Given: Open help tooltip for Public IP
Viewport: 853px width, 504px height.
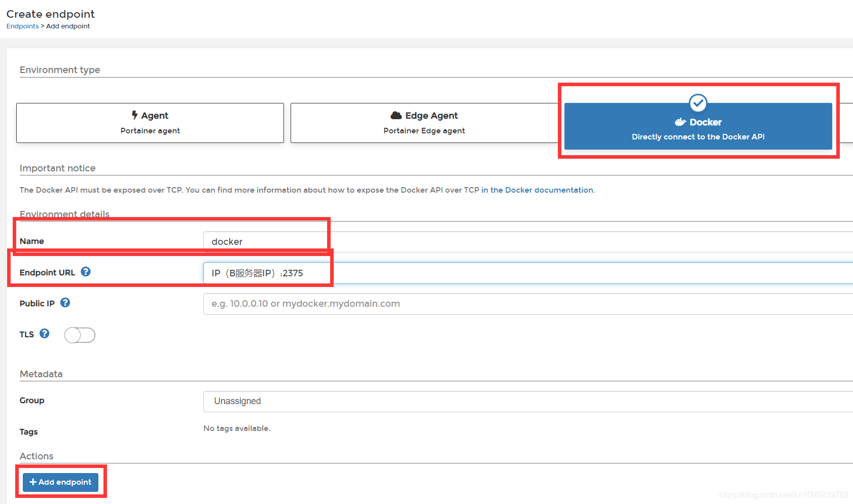Looking at the screenshot, I should coord(65,303).
